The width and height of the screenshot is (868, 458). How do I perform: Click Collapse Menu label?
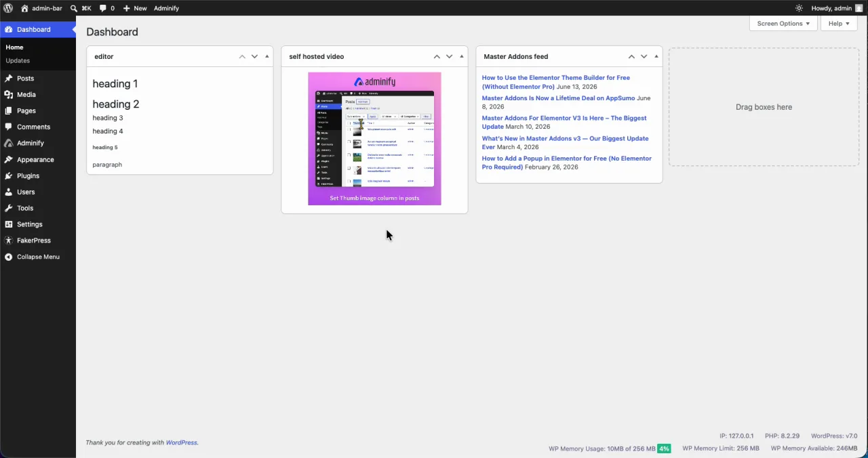tap(38, 257)
